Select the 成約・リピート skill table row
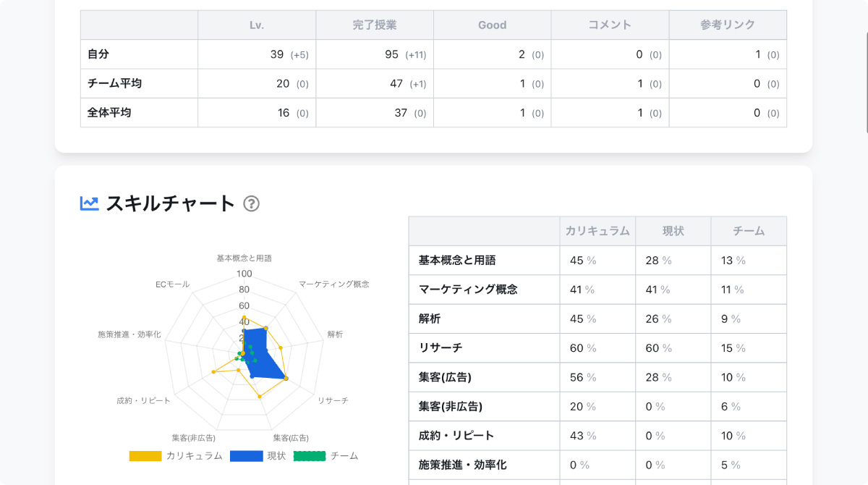Screen dimensions: 868x485 tap(597, 436)
